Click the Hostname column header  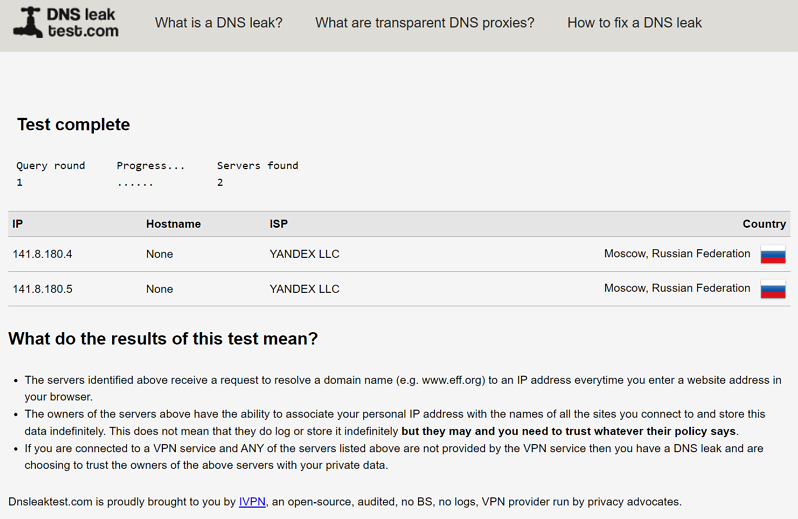pos(173,224)
